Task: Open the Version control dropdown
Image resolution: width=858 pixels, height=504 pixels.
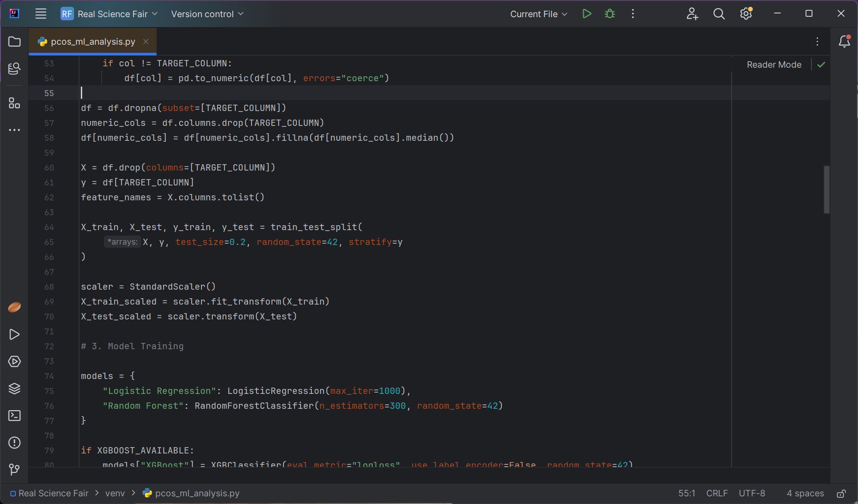Action: 207,14
